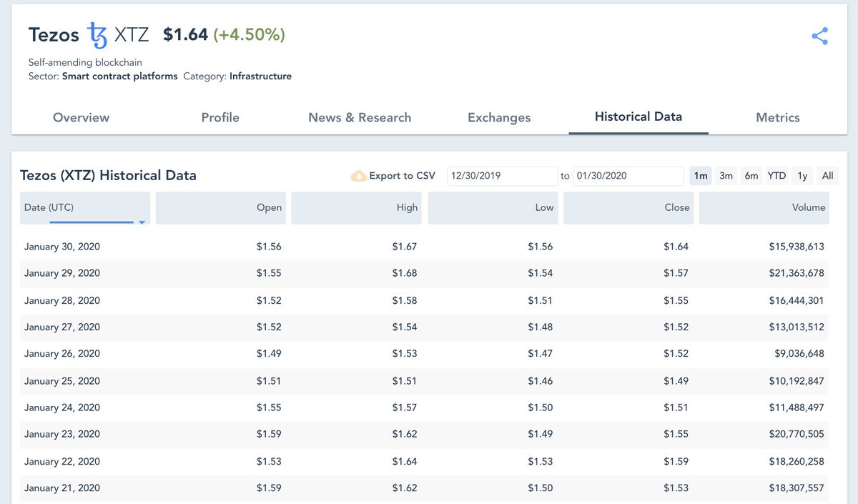The height and width of the screenshot is (504, 858).
Task: Click the Tezos (XTZ) Historical Data heading
Action: click(108, 176)
